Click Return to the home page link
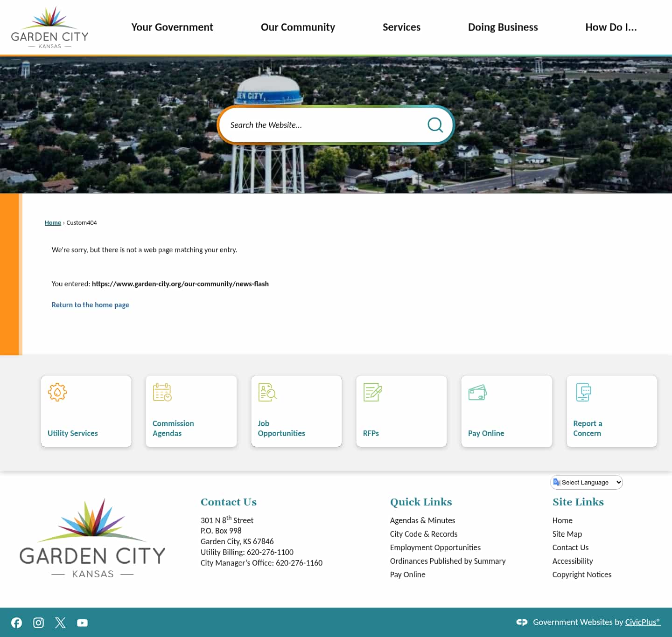This screenshot has height=637, width=672. 90,305
